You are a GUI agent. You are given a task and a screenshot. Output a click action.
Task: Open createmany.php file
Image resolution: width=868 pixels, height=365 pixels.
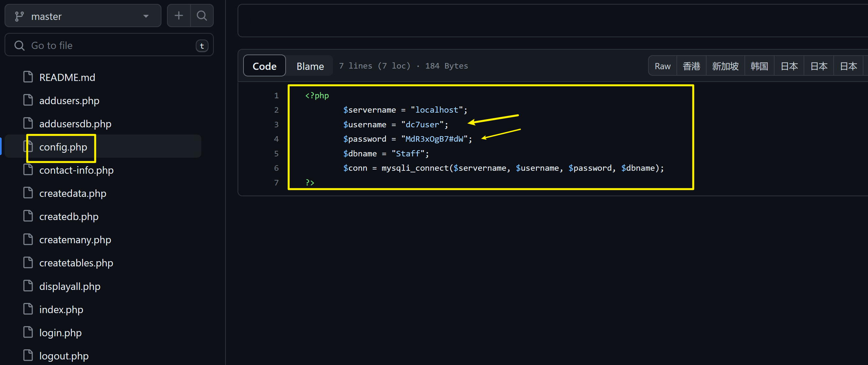tap(75, 240)
